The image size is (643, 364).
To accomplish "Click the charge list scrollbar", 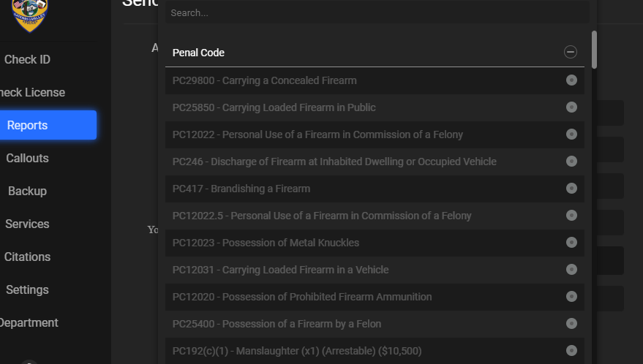I will (x=594, y=50).
